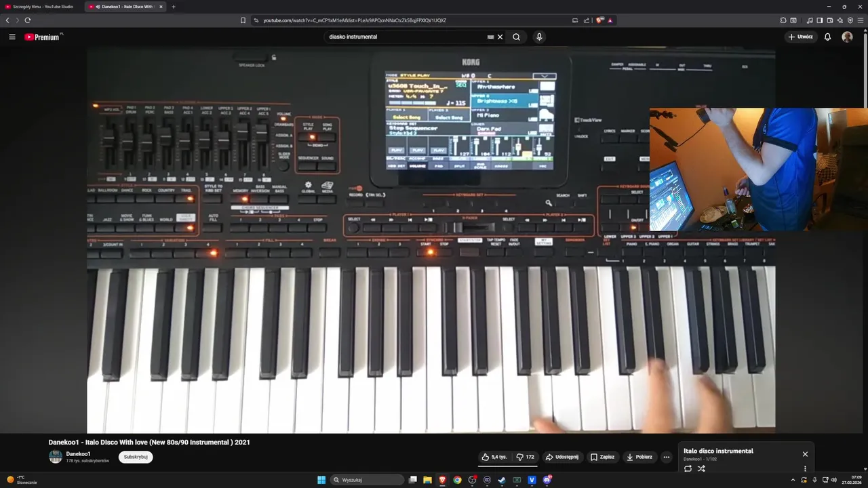Subscribe with the Subskrybuj button

coord(136,457)
